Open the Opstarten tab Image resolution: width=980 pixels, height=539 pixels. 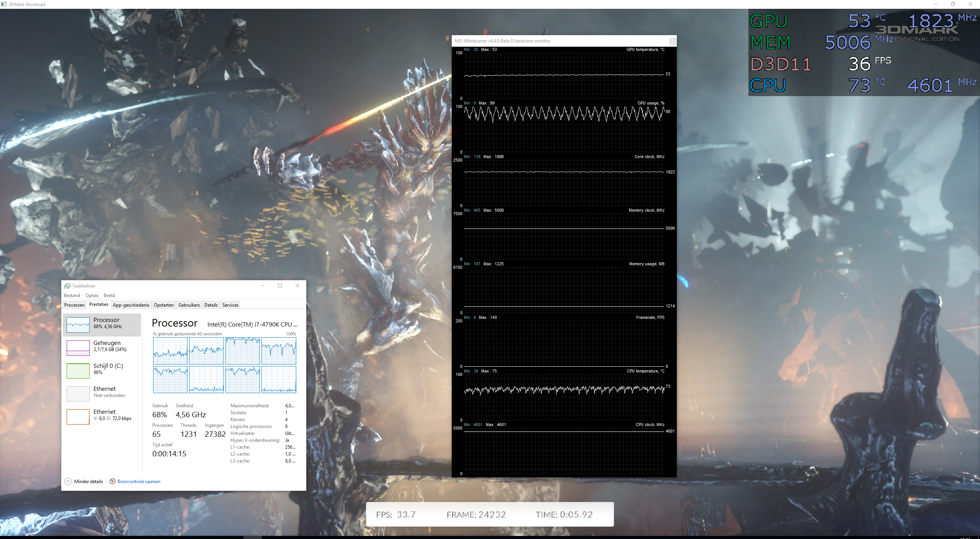pyautogui.click(x=164, y=305)
